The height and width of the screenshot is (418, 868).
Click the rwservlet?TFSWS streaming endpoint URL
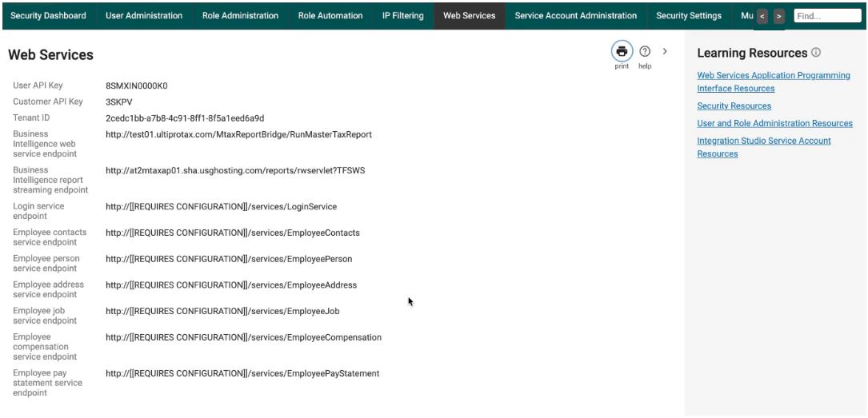(x=235, y=170)
